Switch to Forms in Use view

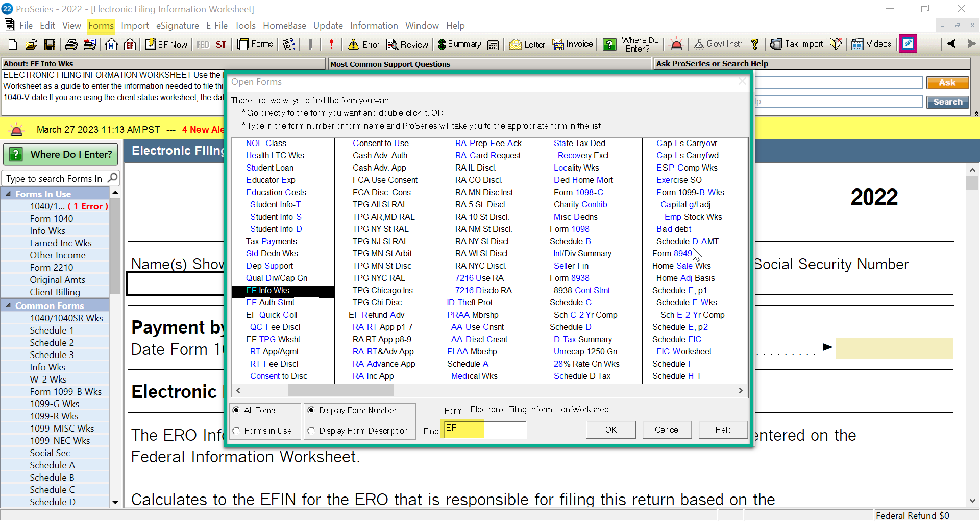tap(236, 431)
